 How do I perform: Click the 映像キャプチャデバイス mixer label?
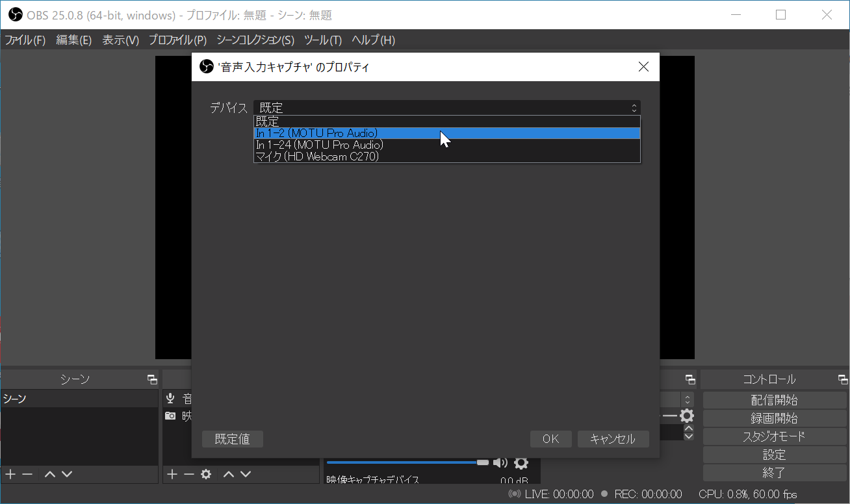[x=372, y=481]
